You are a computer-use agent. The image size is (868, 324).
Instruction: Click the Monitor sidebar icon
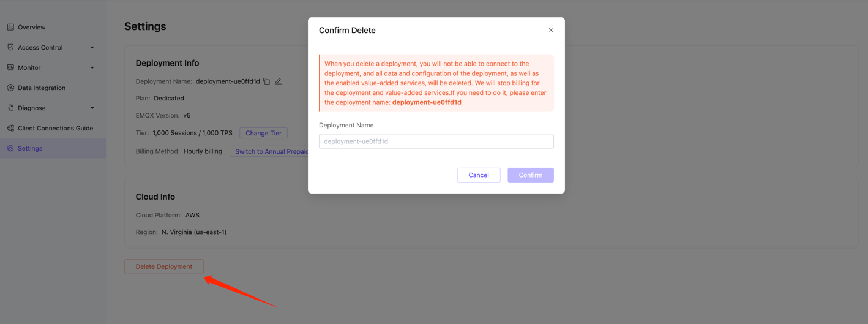coord(10,67)
